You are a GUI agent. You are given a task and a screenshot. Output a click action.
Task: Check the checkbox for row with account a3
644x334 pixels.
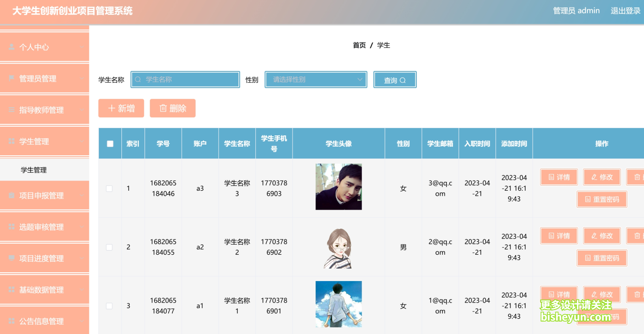point(109,188)
